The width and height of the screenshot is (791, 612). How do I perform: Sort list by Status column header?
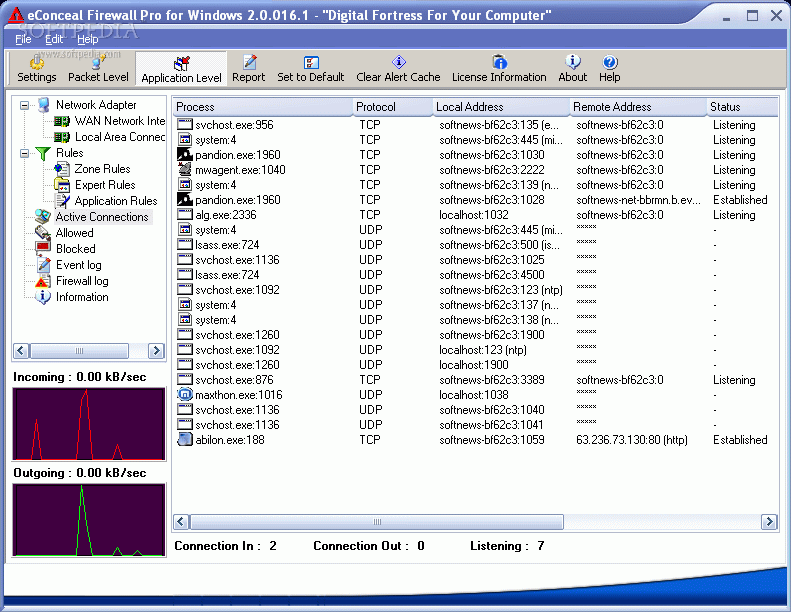click(743, 107)
